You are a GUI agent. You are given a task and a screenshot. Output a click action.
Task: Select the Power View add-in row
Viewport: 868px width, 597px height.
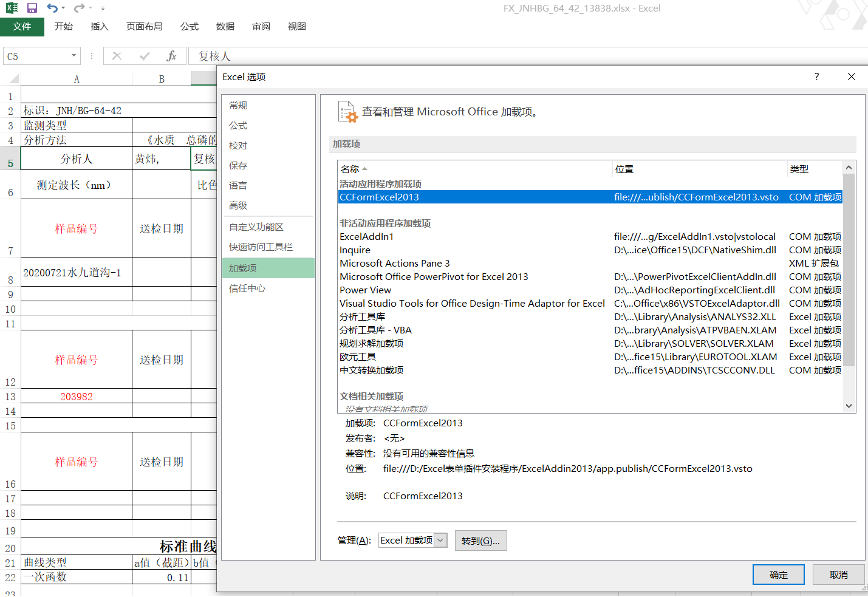coord(590,290)
